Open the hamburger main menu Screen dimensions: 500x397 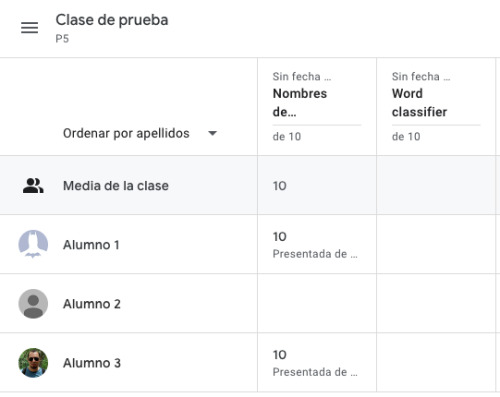tap(29, 28)
